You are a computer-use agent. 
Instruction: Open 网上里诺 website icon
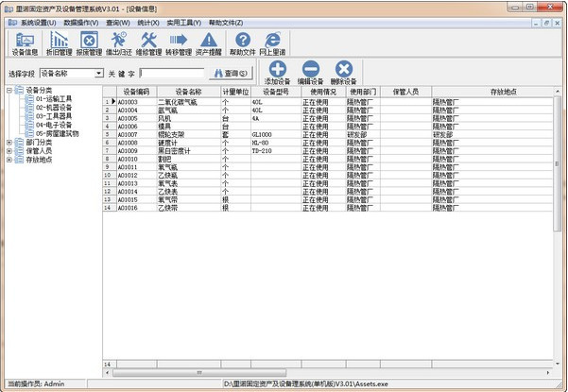point(272,43)
